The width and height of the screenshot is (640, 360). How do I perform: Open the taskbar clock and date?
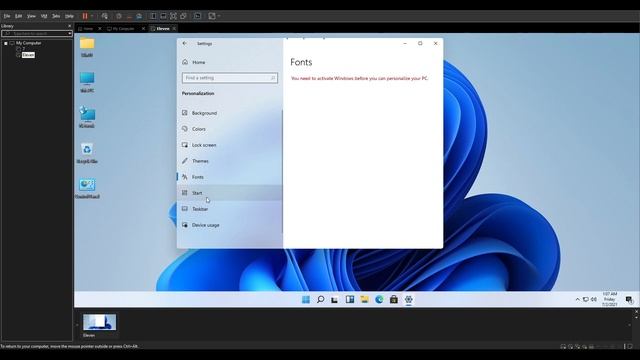click(x=610, y=299)
